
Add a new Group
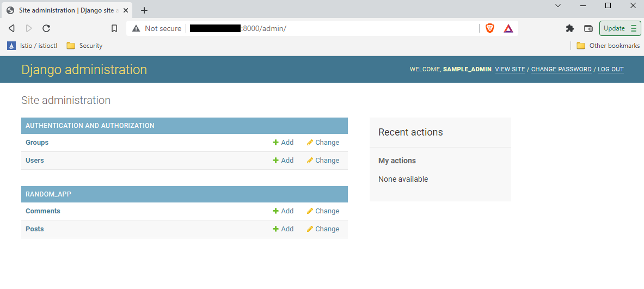284,143
